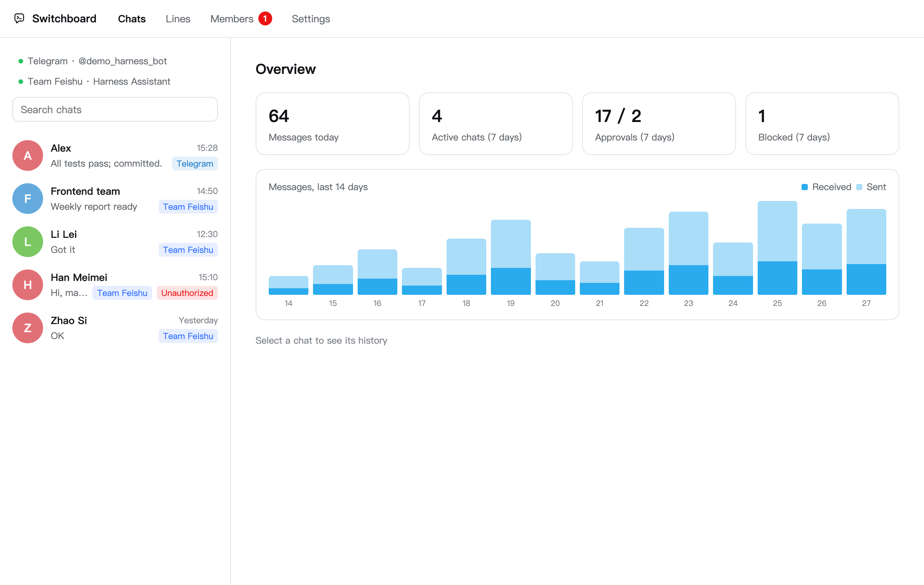This screenshot has height=585, width=924.
Task: Click the chart bar for day 23
Action: [688, 253]
